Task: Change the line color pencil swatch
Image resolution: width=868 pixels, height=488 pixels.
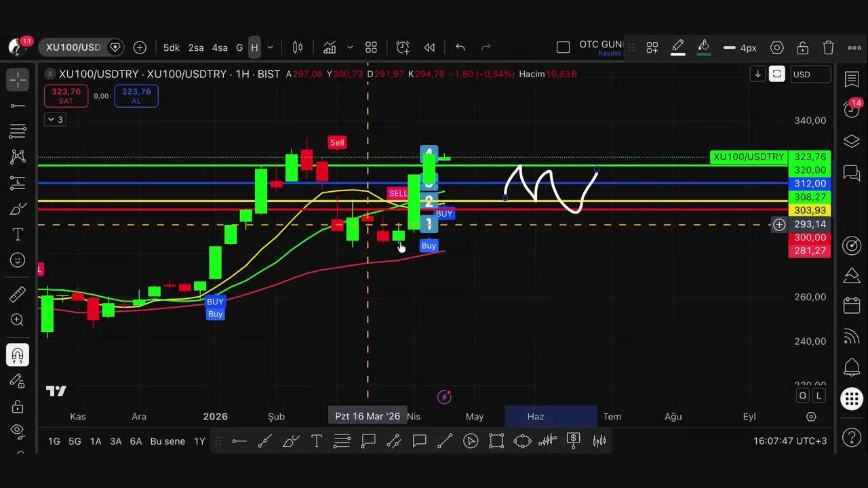Action: click(x=677, y=47)
